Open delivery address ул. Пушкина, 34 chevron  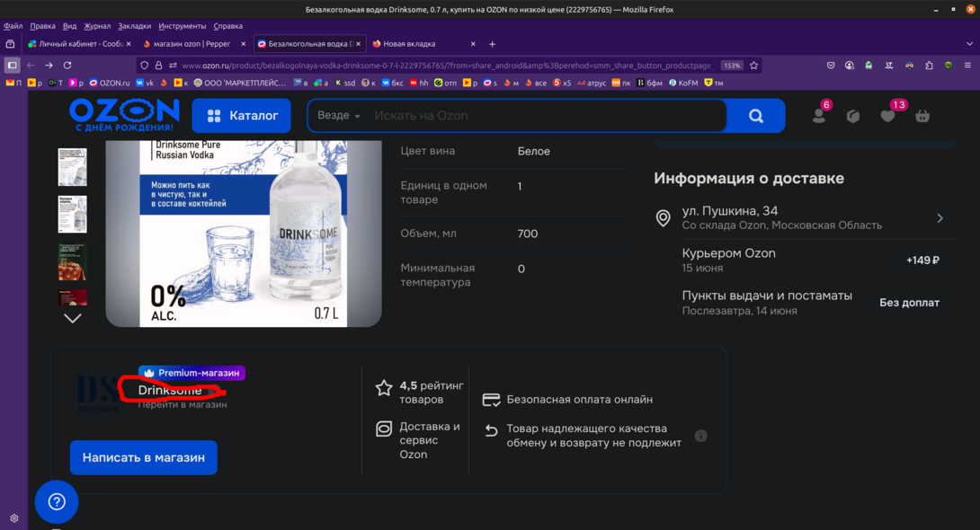click(x=940, y=218)
